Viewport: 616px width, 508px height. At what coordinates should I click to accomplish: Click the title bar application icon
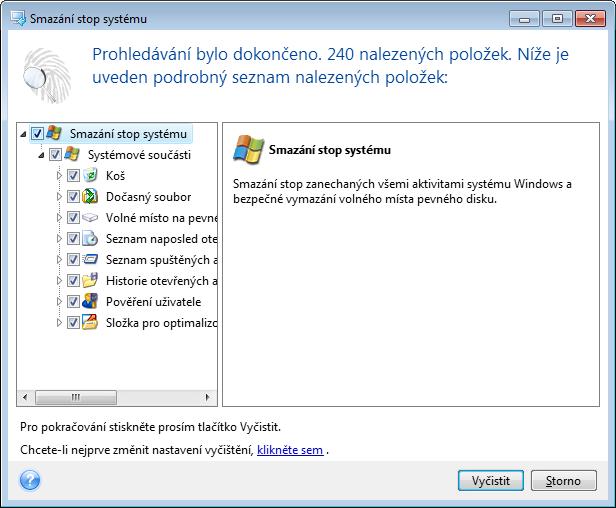pos(18,18)
